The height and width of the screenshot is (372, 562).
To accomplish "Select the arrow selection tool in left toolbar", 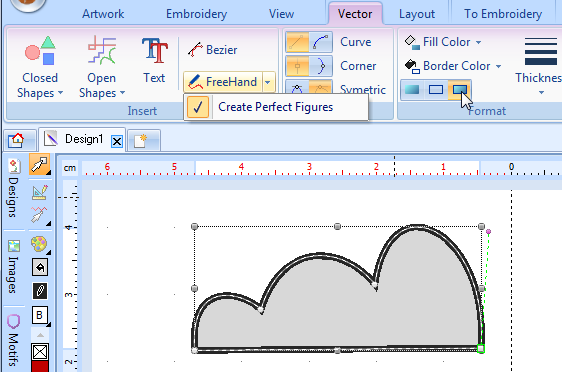I will tap(39, 164).
